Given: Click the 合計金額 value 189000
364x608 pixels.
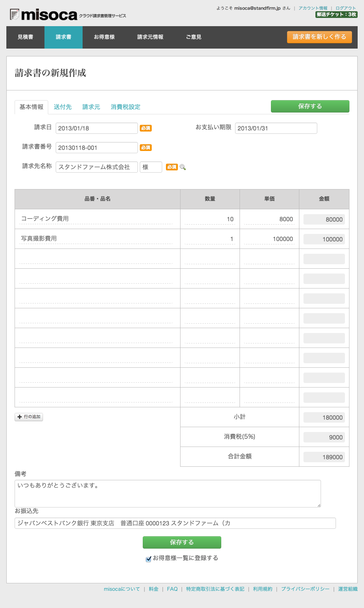Looking at the screenshot, I should click(324, 457).
